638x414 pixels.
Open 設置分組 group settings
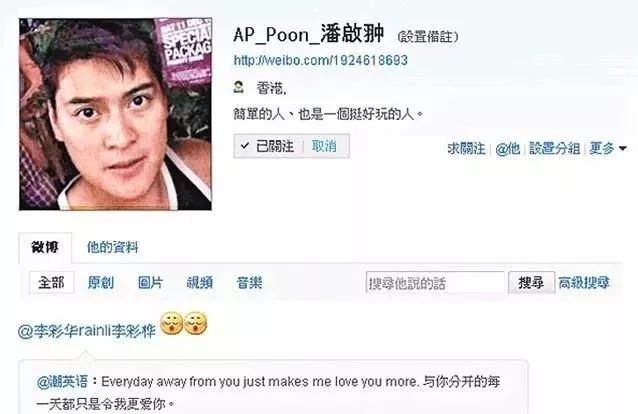(554, 149)
